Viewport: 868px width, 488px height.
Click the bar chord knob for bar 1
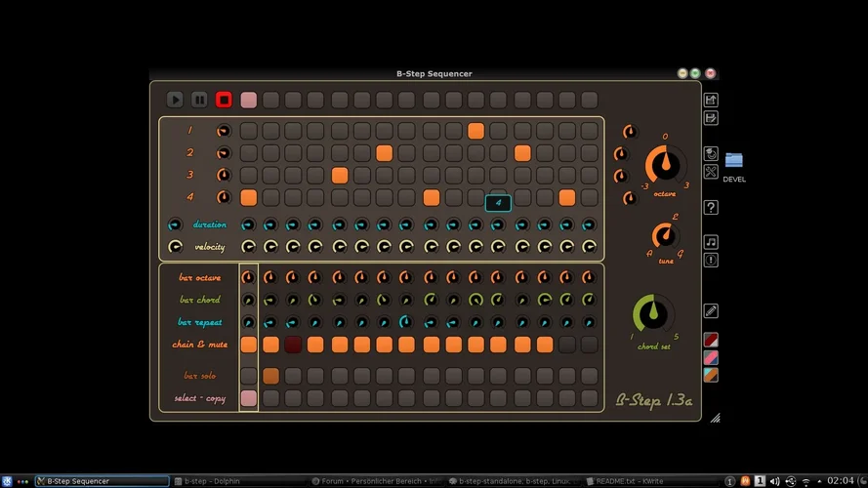pos(249,300)
